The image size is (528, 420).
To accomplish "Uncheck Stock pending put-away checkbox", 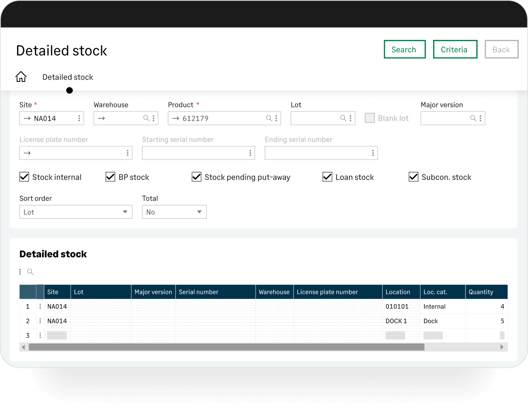I will coord(196,177).
